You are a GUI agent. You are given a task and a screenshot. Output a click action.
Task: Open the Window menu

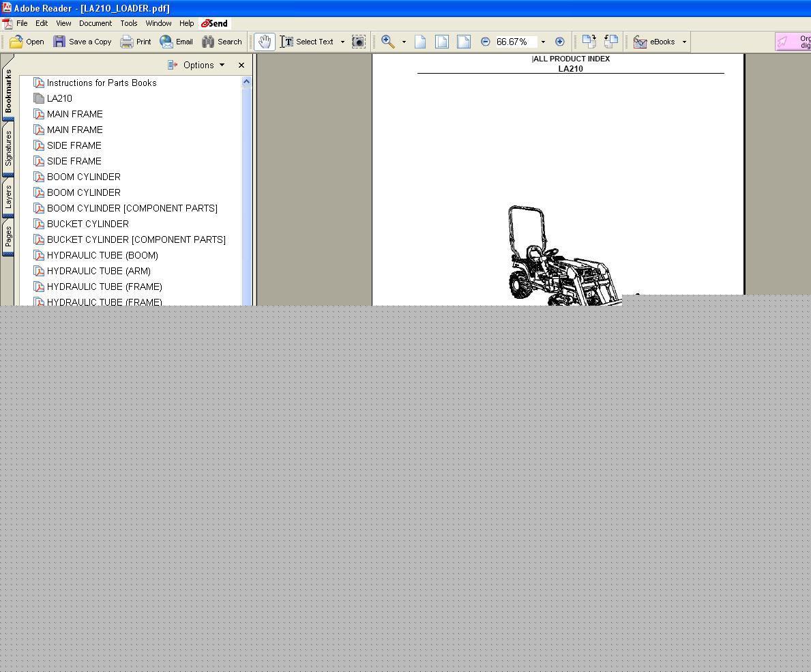pyautogui.click(x=158, y=23)
